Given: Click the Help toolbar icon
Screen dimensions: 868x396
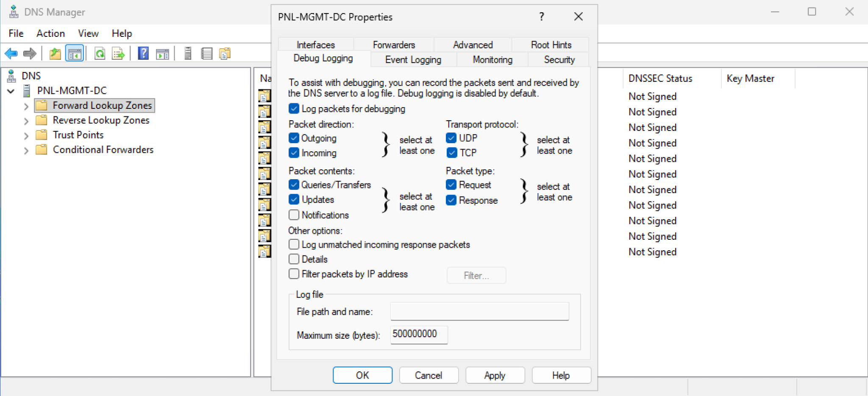Looking at the screenshot, I should 144,53.
